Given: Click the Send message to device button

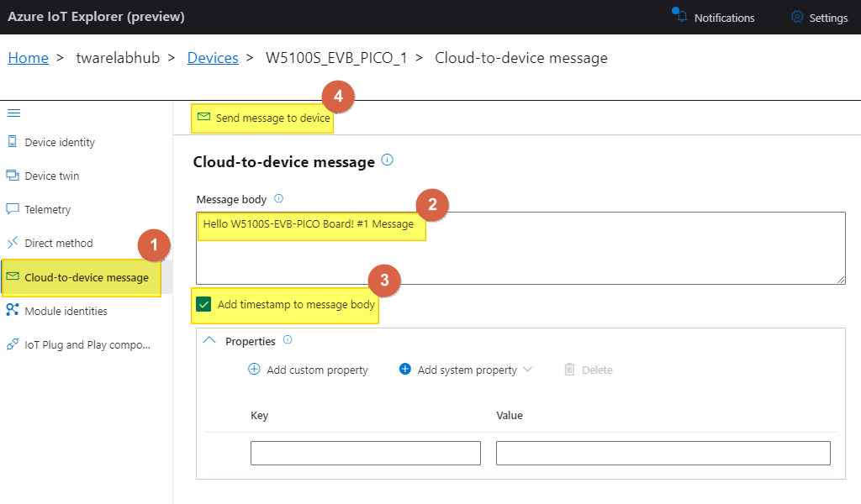Looking at the screenshot, I should (262, 118).
